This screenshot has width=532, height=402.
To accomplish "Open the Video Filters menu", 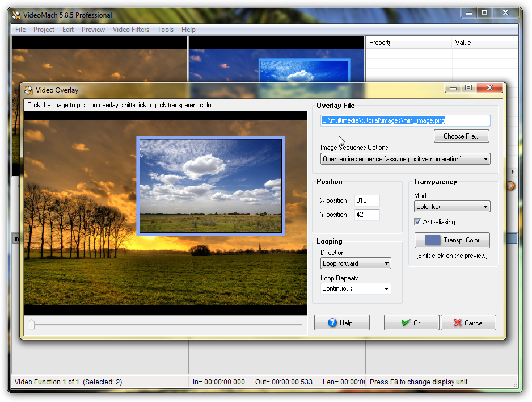I will (131, 30).
